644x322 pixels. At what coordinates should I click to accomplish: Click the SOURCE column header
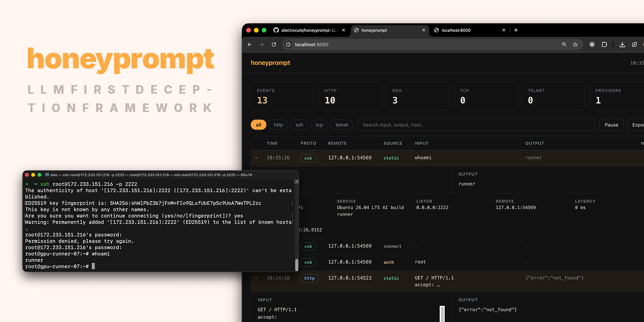[x=393, y=143]
